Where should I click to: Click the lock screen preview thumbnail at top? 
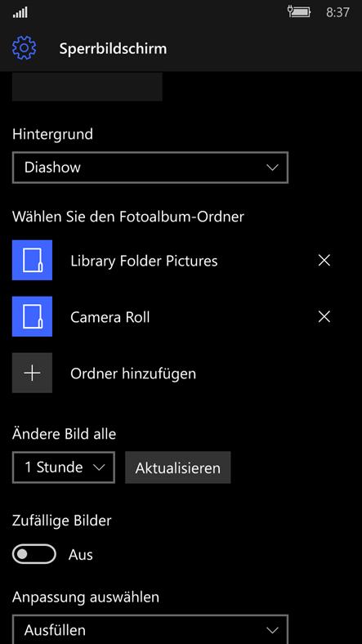[87, 87]
